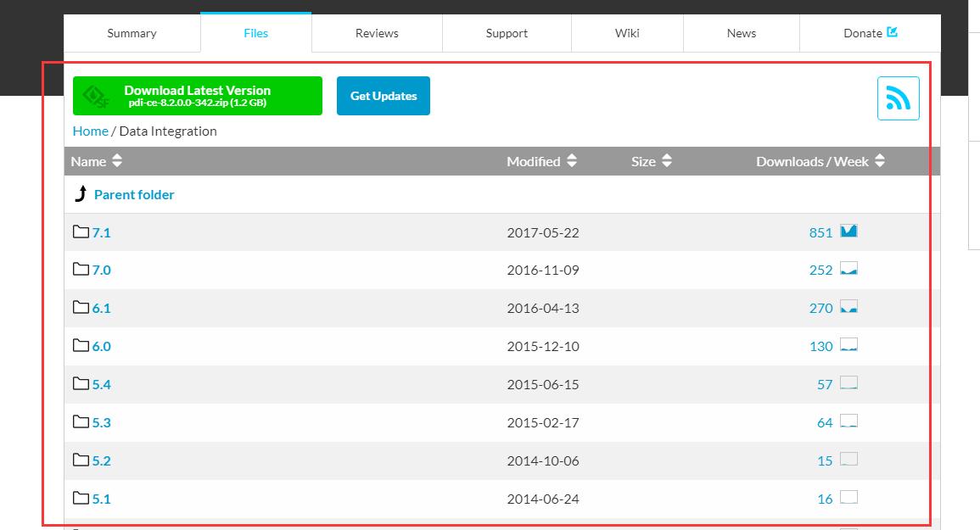The image size is (980, 530).
Task: Click the Parent folder up-arrow icon
Action: tap(81, 194)
